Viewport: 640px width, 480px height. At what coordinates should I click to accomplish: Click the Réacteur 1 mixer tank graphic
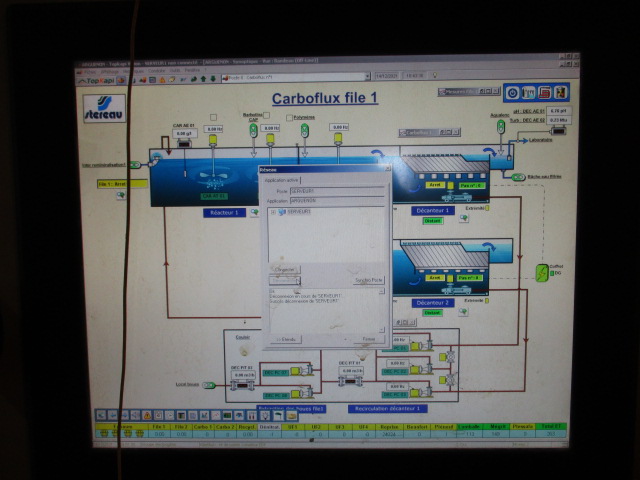tap(212, 179)
